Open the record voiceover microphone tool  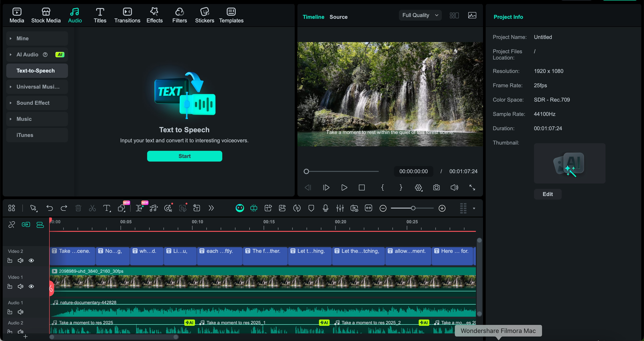(x=326, y=208)
